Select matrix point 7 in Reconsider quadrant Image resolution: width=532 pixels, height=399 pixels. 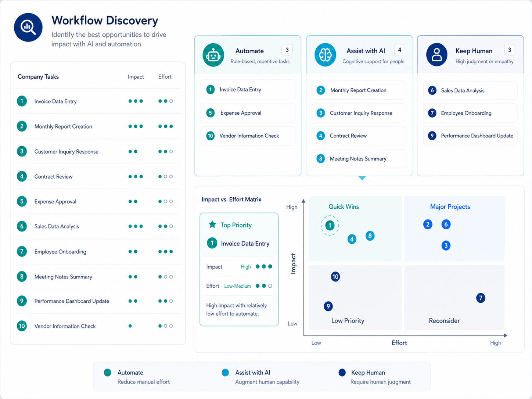click(x=481, y=298)
